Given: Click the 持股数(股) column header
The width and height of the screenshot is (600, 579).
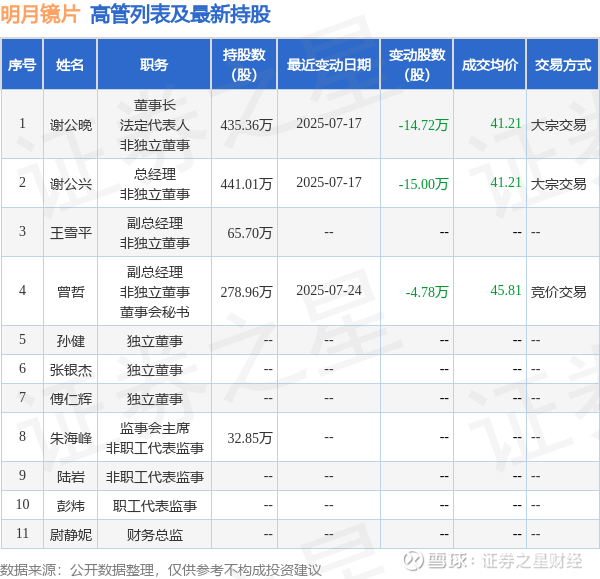Looking at the screenshot, I should tap(244, 65).
